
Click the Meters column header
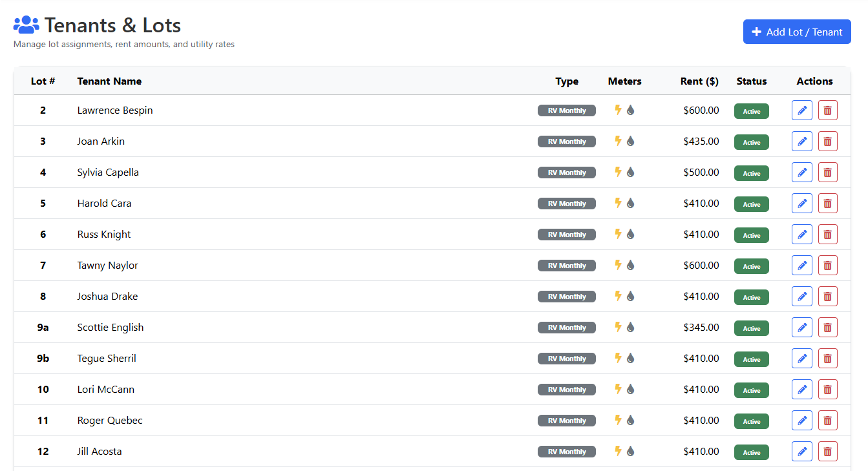(x=625, y=81)
